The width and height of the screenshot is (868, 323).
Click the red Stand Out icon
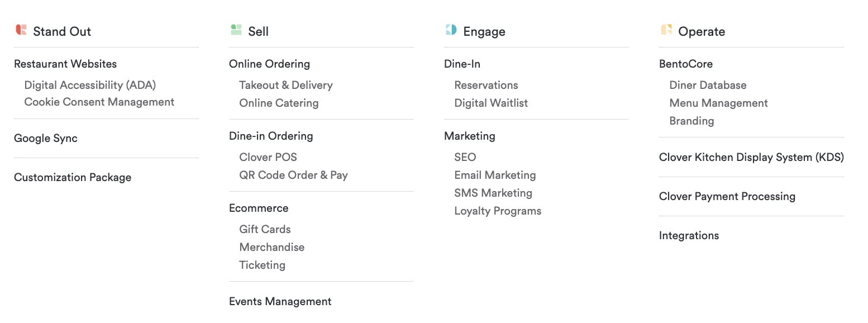click(x=21, y=30)
